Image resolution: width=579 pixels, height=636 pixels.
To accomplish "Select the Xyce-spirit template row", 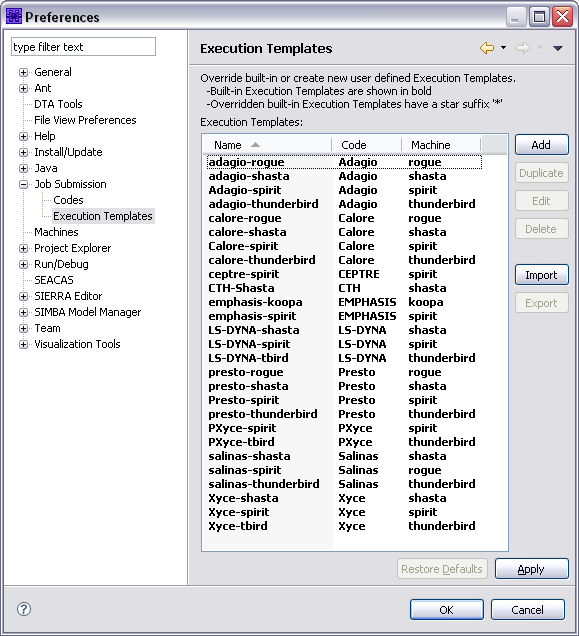I will click(x=344, y=512).
